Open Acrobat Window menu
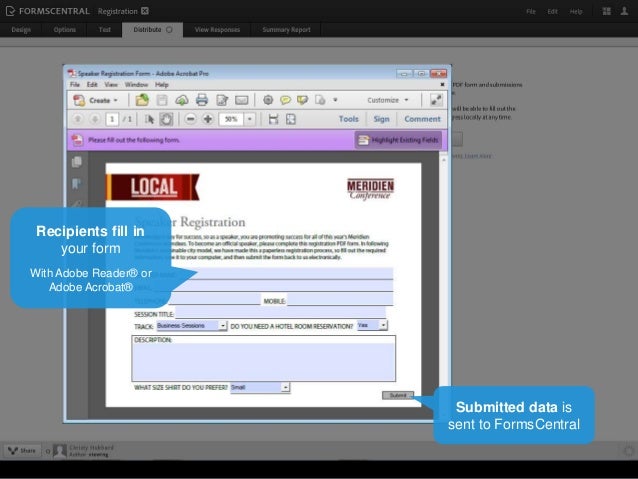 click(136, 85)
